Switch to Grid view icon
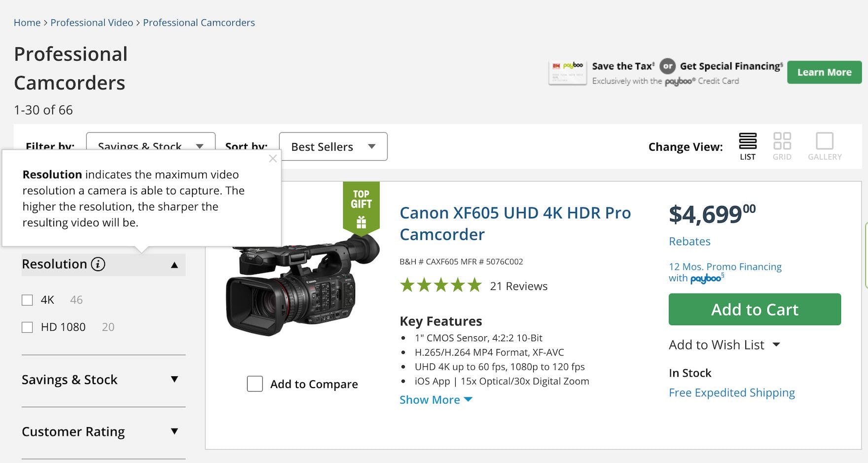868x463 pixels. (782, 142)
